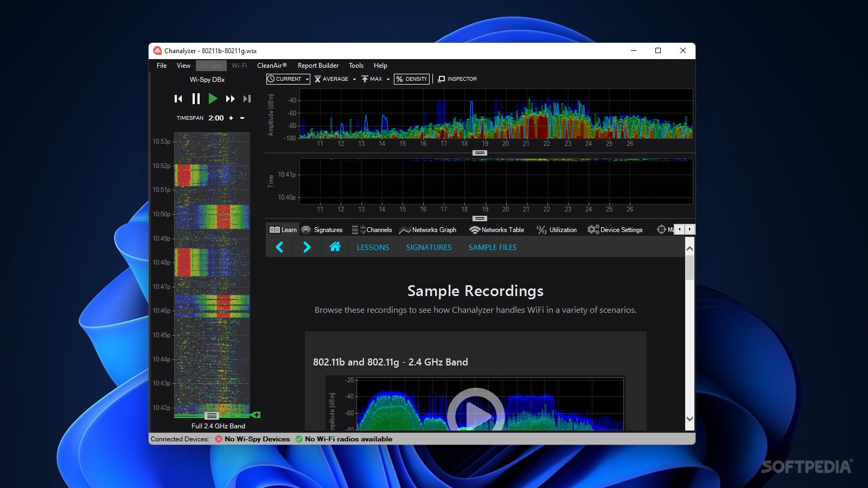Click the Learn panel scrollbar thumb
868x488 pixels.
pyautogui.click(x=690, y=268)
